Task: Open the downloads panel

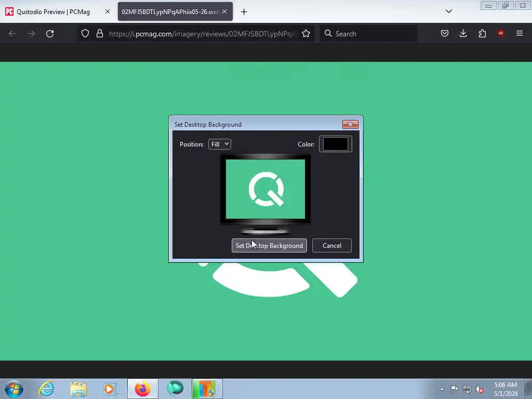Action: 463,33
